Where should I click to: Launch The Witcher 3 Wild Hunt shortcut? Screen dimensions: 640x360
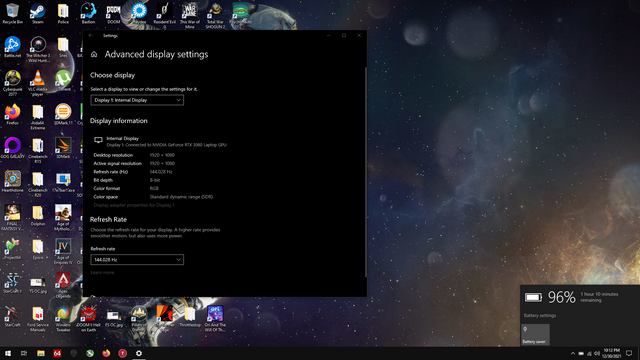(x=38, y=49)
